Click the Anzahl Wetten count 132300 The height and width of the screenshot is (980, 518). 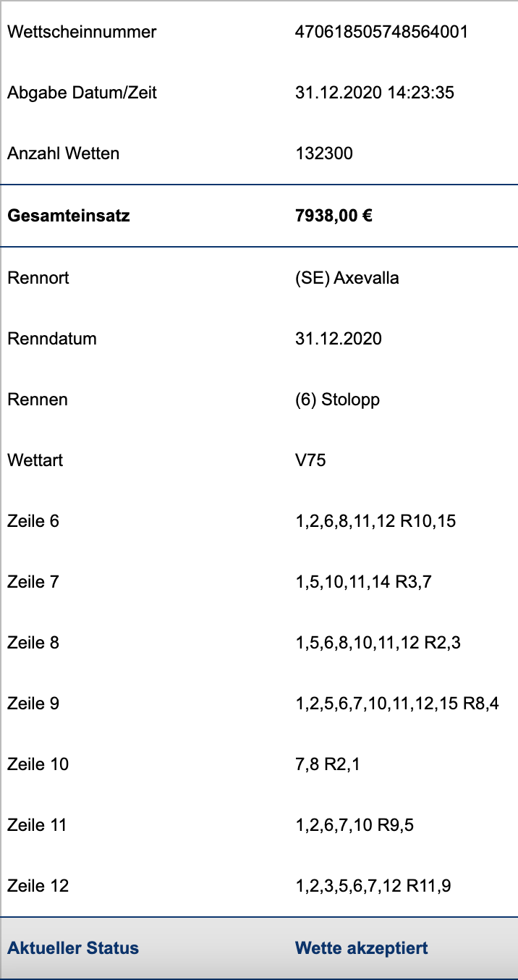324,153
